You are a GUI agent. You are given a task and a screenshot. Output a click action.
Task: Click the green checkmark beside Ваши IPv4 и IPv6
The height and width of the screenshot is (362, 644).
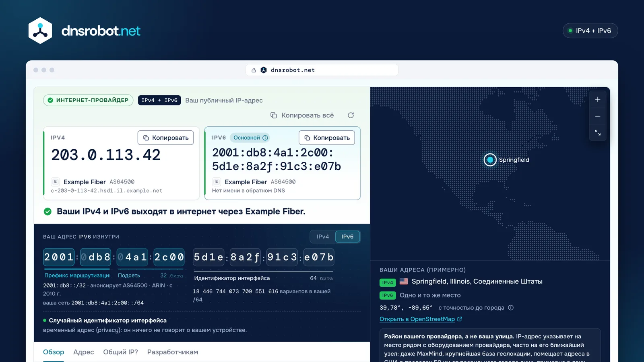click(x=47, y=212)
